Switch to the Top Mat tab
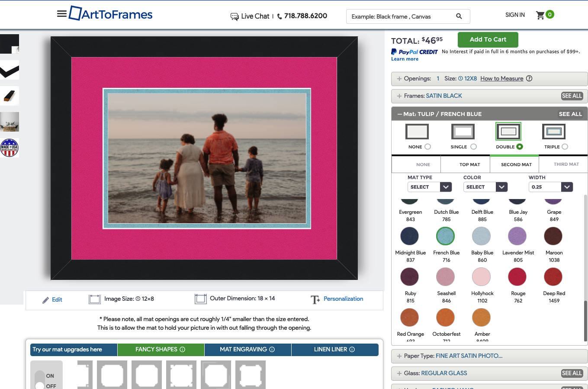Image resolution: width=588 pixels, height=389 pixels. [x=469, y=164]
